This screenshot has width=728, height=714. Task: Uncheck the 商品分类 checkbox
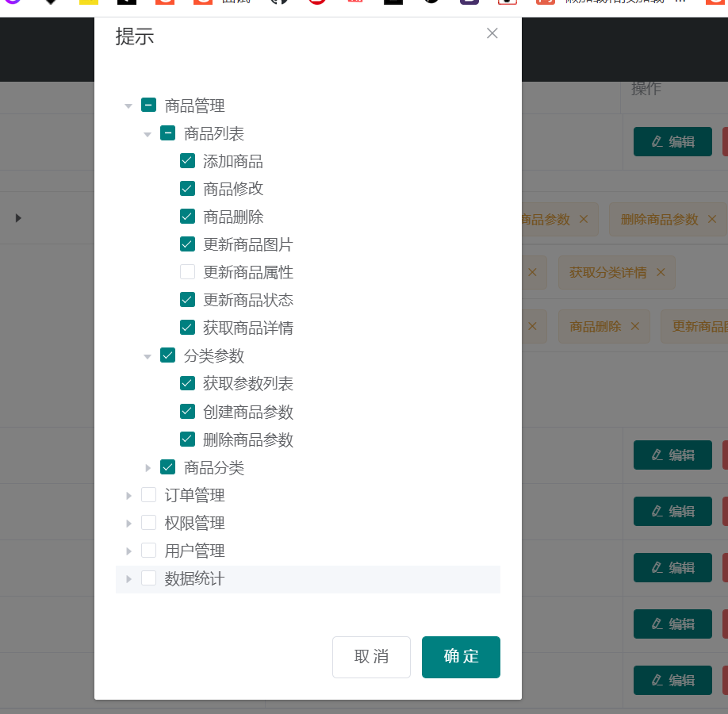click(x=167, y=466)
